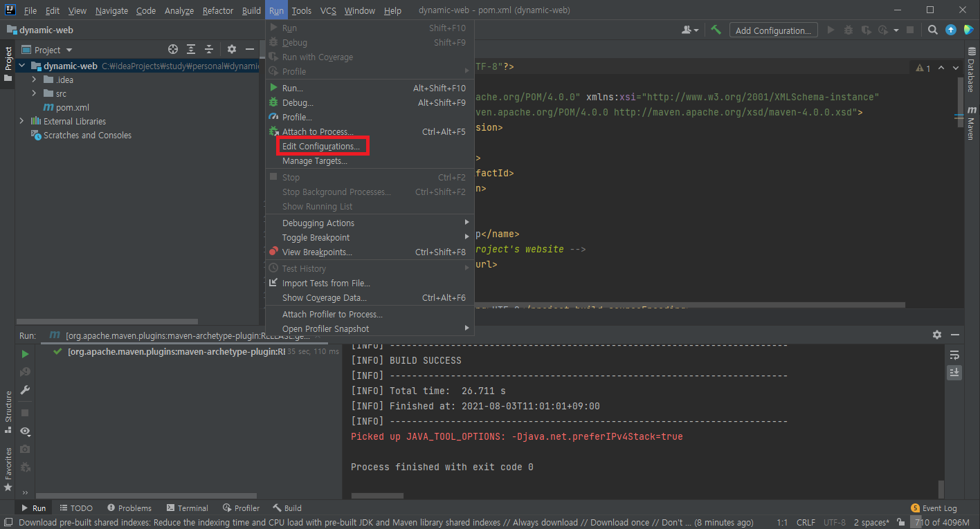Click Select Opened File target icon
The image size is (980, 529).
coord(173,50)
